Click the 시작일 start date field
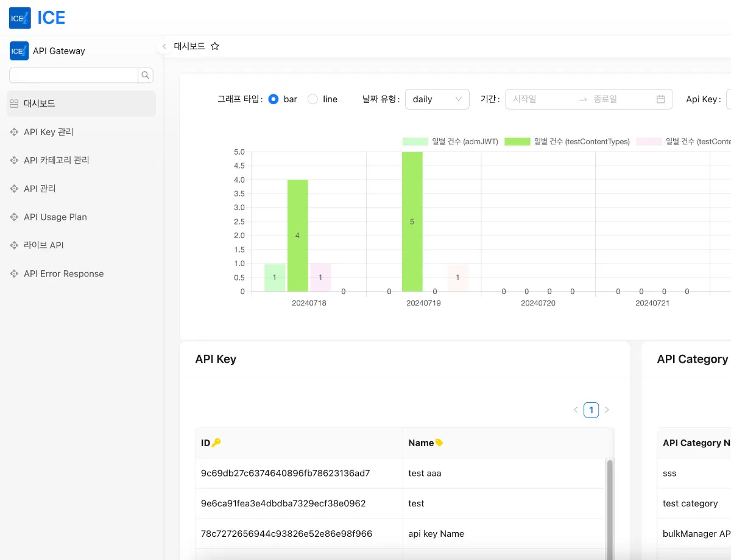The width and height of the screenshot is (731, 560). pyautogui.click(x=539, y=99)
